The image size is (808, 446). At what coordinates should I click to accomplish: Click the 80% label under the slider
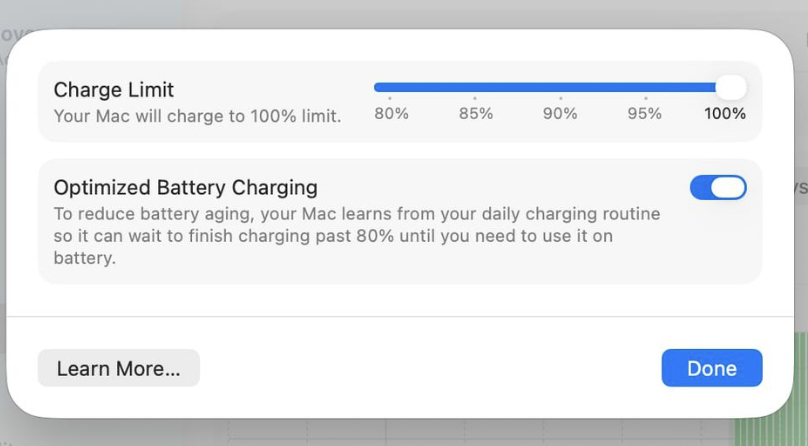coord(391,114)
